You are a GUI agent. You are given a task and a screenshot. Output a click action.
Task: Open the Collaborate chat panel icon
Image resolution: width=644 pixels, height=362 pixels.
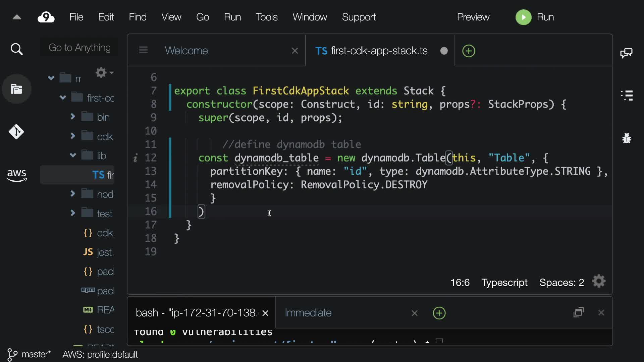(626, 53)
